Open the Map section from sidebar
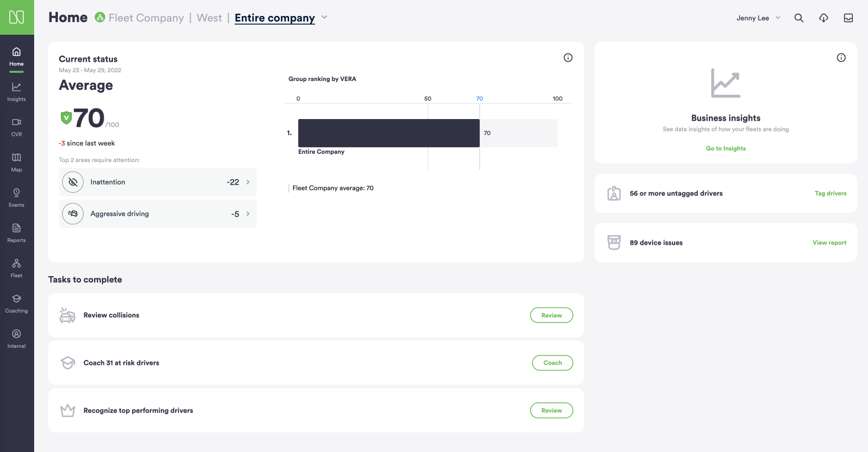Viewport: 868px width, 452px height. 16,162
